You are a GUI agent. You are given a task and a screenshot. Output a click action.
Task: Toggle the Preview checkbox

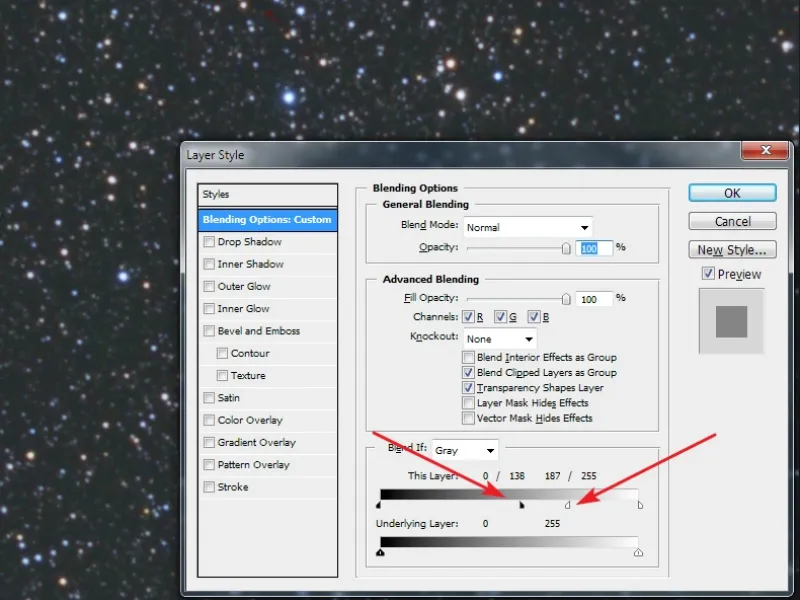pos(708,274)
